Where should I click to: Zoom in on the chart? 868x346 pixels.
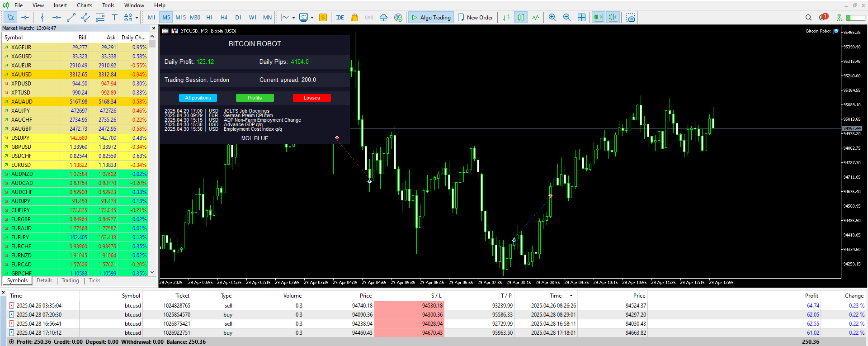pyautogui.click(x=552, y=18)
